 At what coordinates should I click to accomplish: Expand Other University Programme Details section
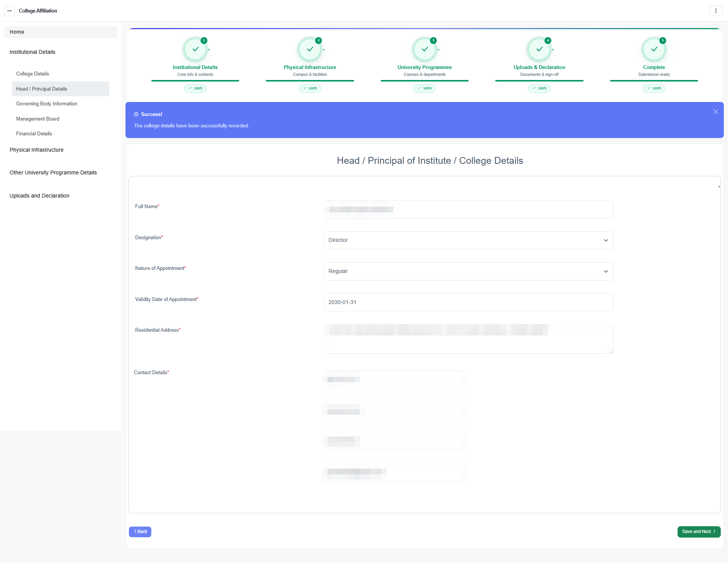tap(53, 173)
